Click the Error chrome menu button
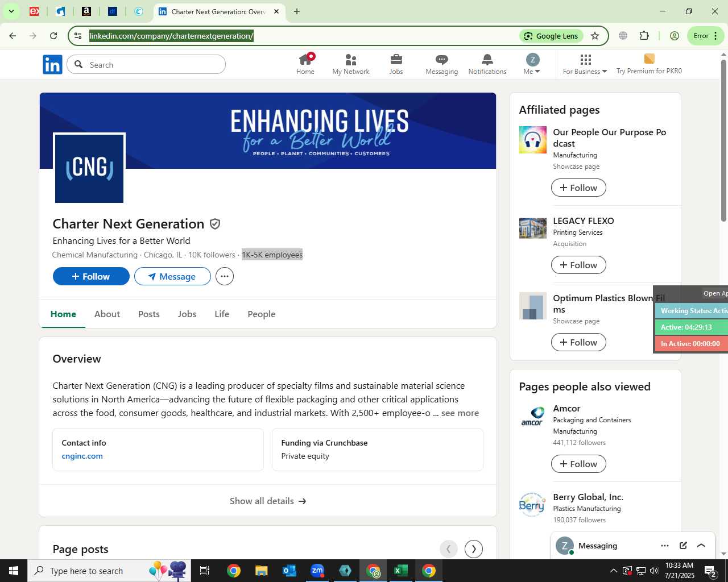This screenshot has width=728, height=582. coord(705,36)
